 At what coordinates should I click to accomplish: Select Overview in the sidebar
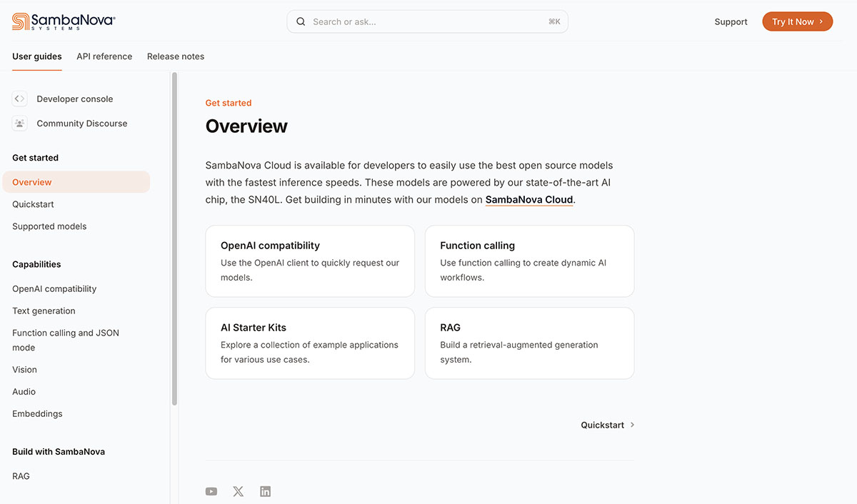76,182
